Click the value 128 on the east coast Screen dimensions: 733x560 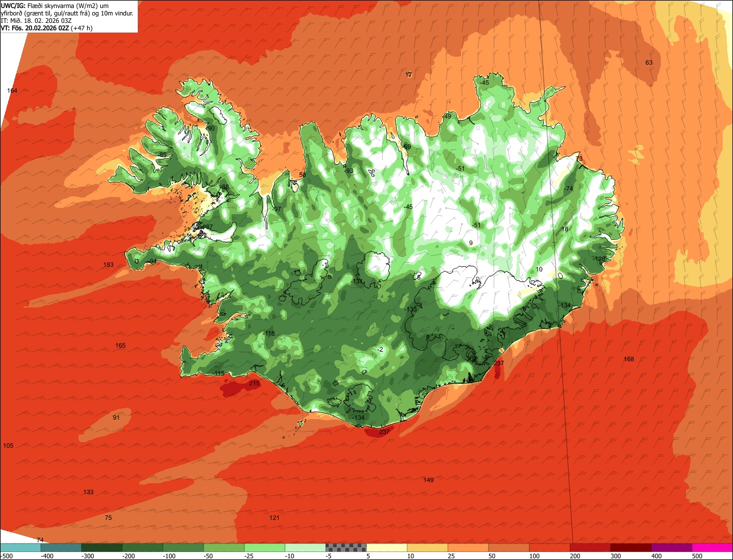600,259
